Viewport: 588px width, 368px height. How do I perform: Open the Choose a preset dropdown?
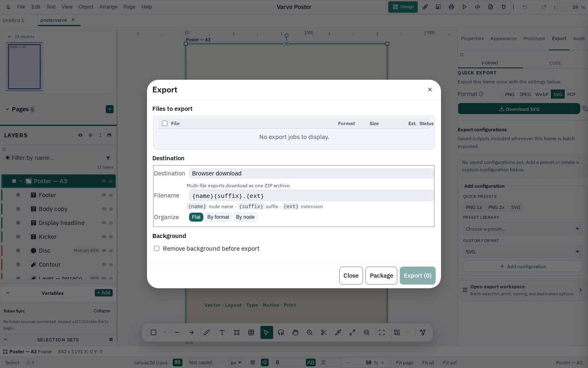tap(523, 229)
